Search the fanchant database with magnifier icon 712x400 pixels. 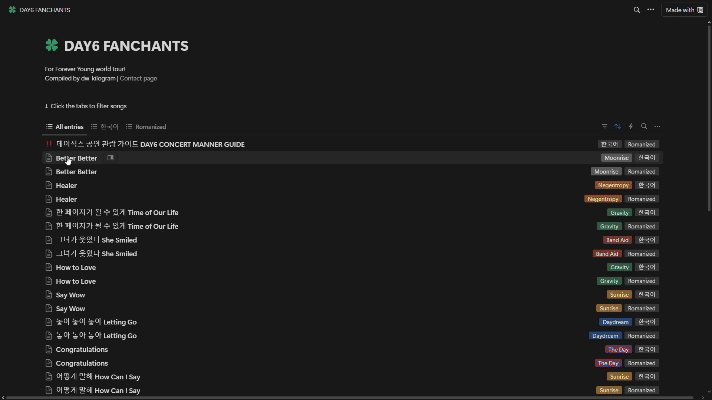click(643, 127)
